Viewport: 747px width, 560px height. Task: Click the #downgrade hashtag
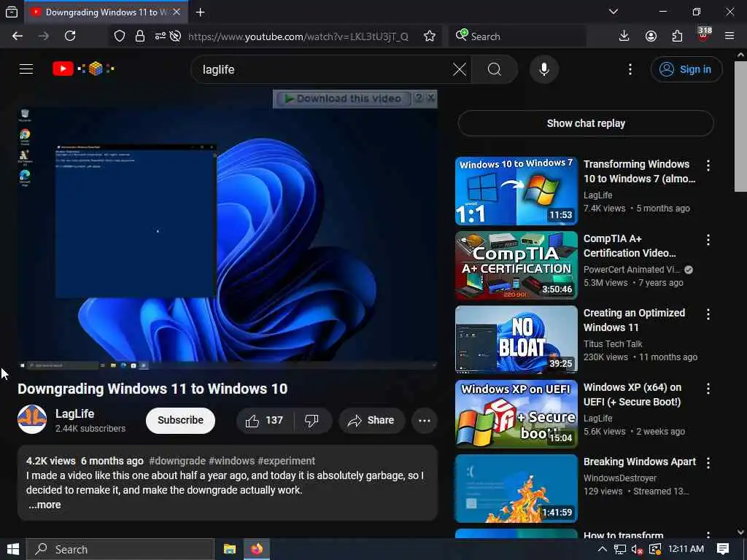coord(177,461)
